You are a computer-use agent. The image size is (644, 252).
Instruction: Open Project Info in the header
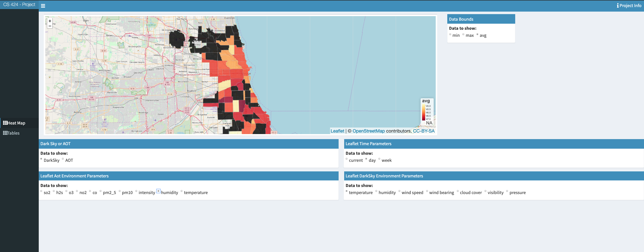pos(629,6)
